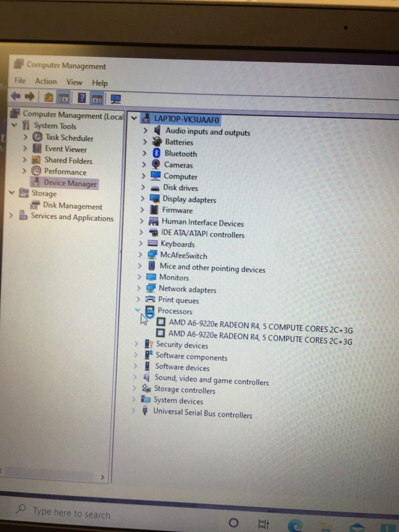Open the View menu
The image size is (399, 532).
[74, 82]
